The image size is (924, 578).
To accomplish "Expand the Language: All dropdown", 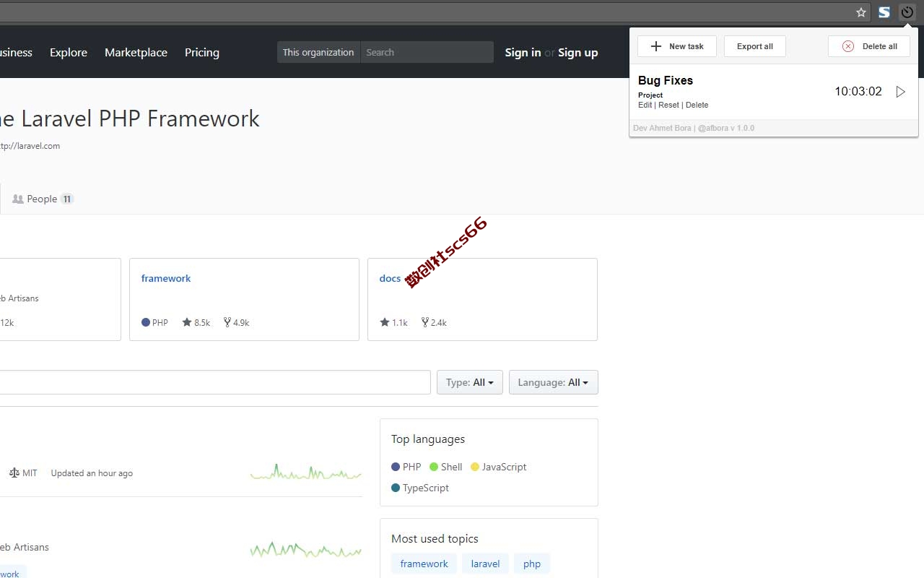I will coord(554,382).
